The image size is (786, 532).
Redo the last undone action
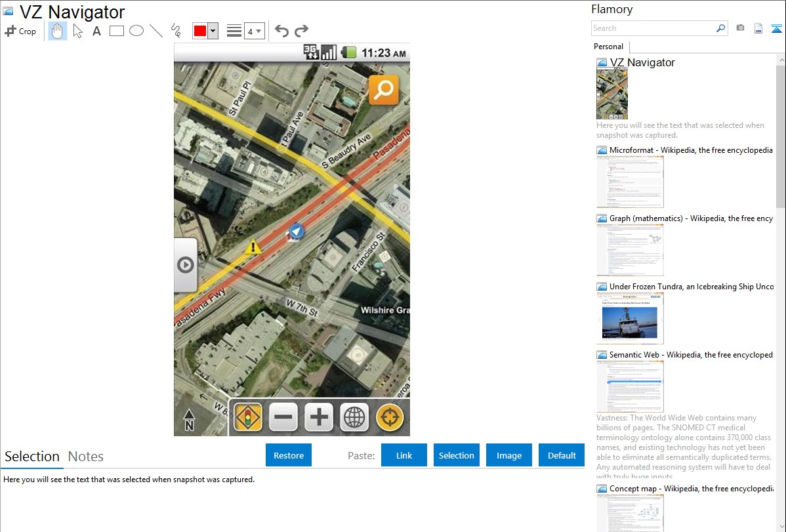pyautogui.click(x=301, y=31)
